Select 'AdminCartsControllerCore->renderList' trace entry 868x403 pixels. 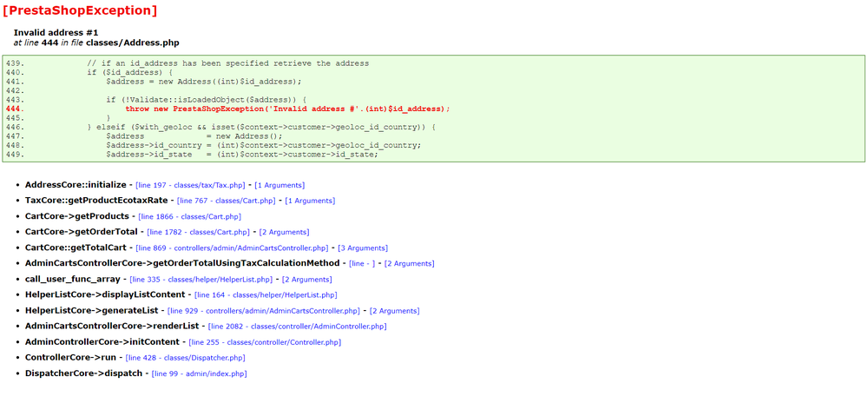tap(112, 326)
